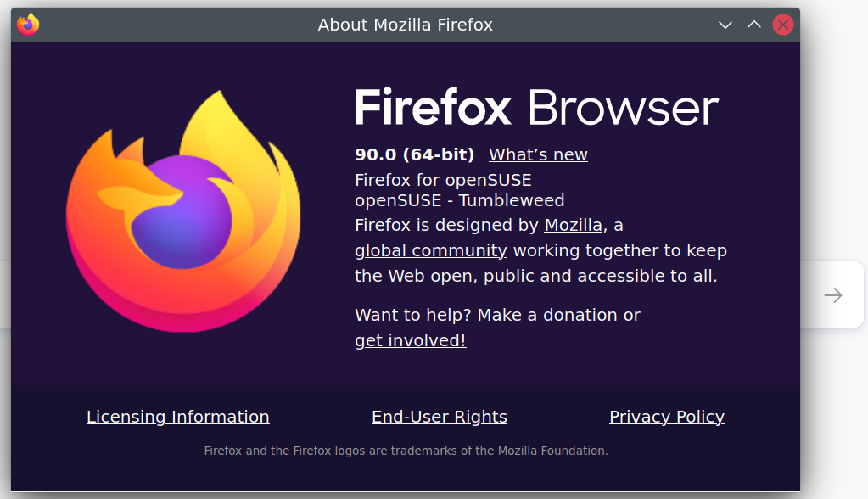
Task: Click the "About Mozilla Firefox" title bar text
Action: point(406,25)
